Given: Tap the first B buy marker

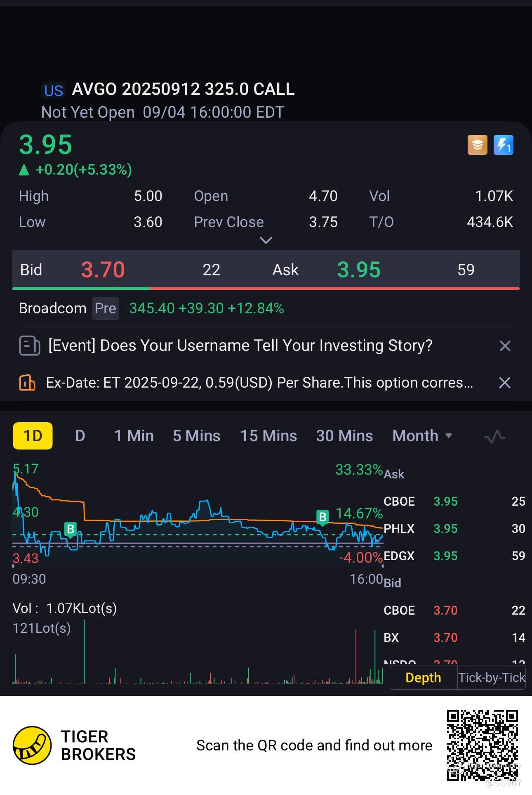Looking at the screenshot, I should [x=71, y=529].
